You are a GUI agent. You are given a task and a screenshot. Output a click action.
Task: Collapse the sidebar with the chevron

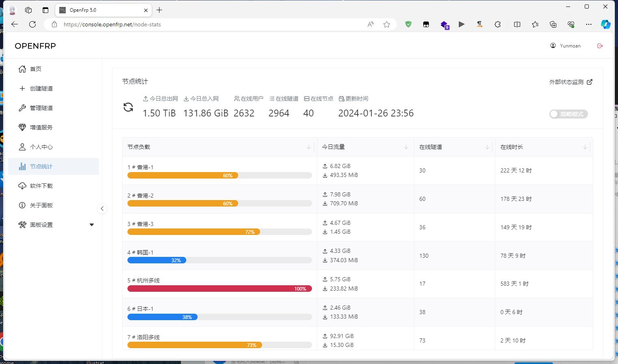coord(102,209)
